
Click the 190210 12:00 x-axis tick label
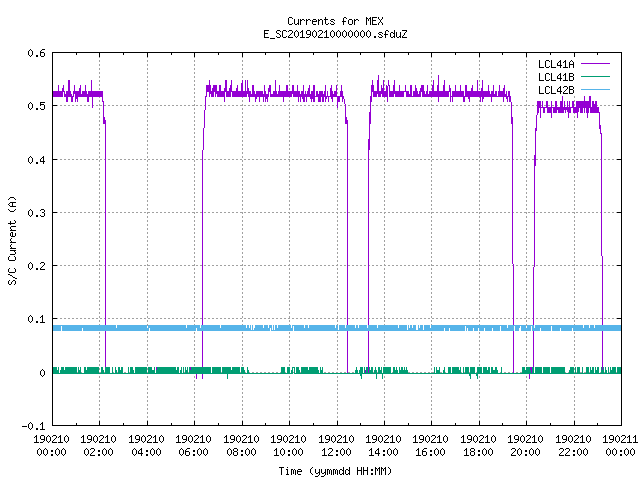point(336,446)
